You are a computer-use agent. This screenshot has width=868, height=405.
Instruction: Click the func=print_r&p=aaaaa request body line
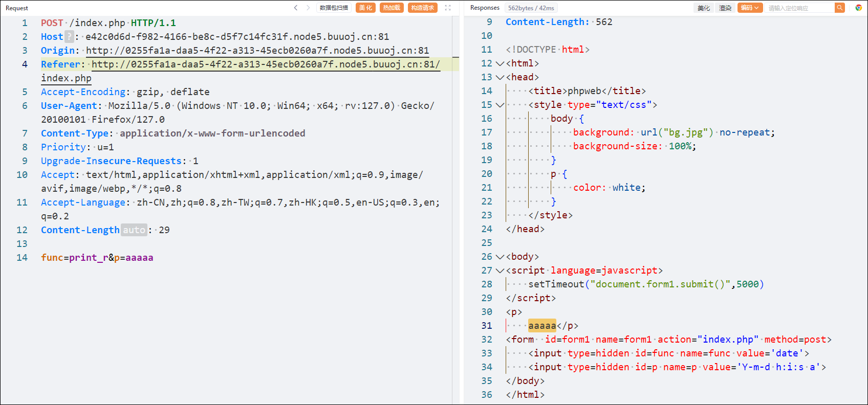point(97,258)
